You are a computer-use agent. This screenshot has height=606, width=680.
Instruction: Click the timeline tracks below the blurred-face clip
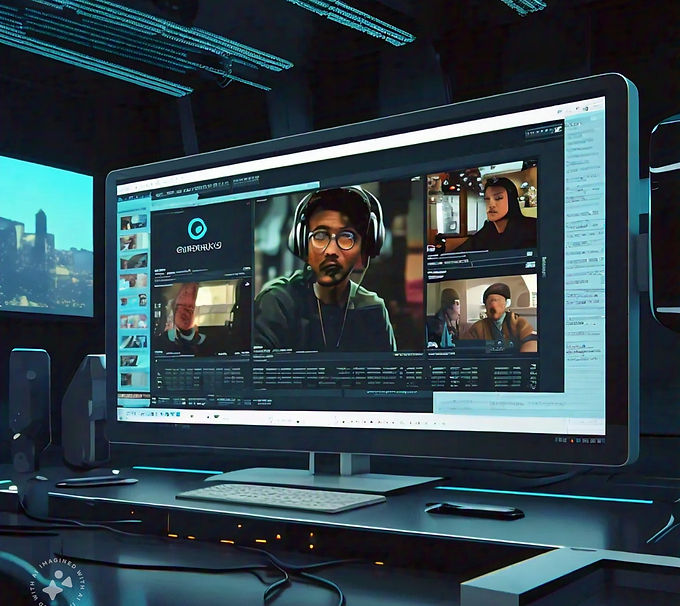coord(200,378)
